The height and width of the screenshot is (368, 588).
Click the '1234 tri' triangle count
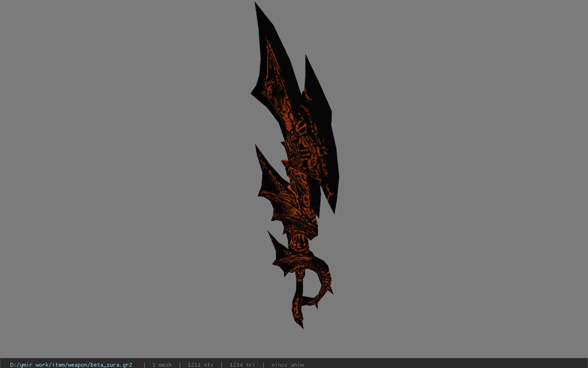click(242, 365)
